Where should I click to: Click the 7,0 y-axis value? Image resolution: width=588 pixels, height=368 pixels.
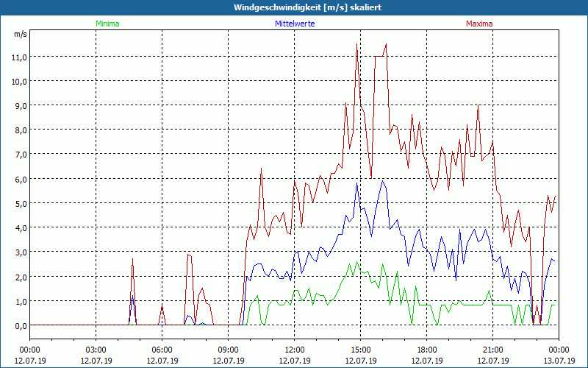click(21, 155)
